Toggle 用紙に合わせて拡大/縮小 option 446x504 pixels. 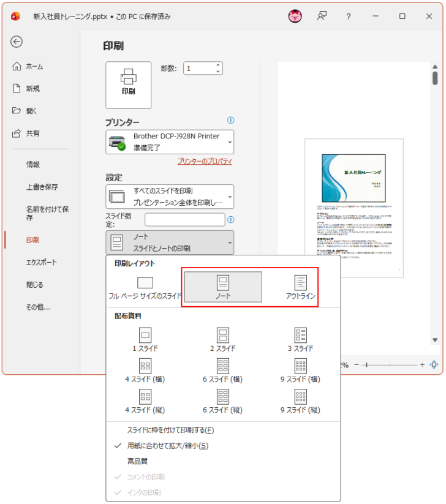[x=167, y=446]
